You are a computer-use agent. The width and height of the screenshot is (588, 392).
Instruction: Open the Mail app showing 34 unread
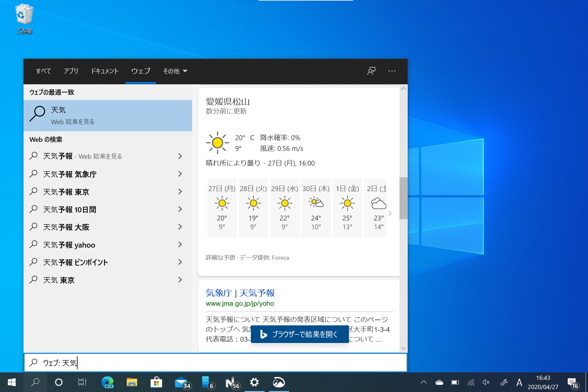click(181, 382)
